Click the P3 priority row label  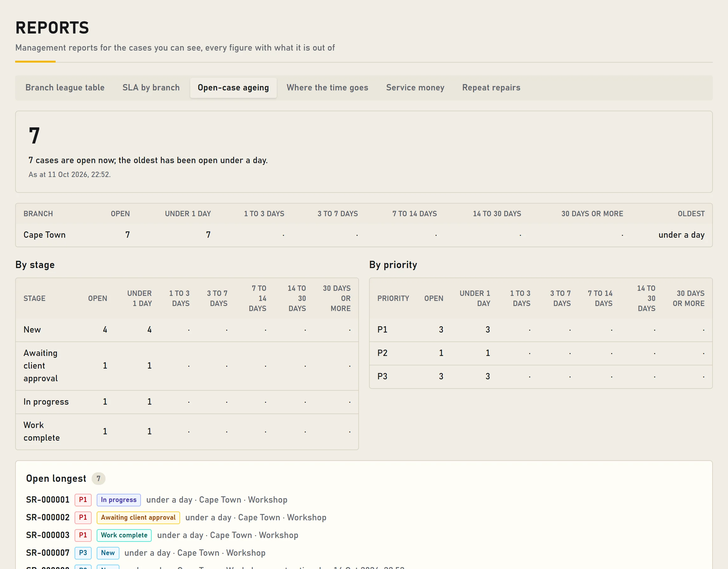click(x=382, y=376)
